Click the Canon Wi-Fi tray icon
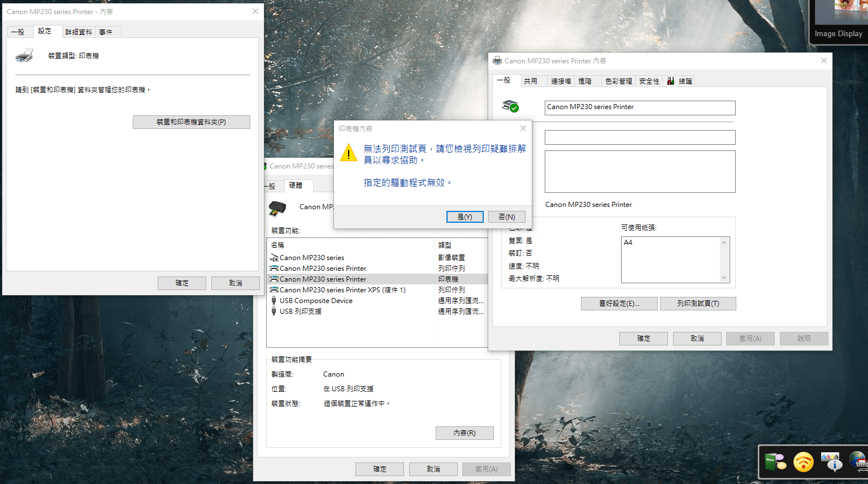 pos(803,462)
